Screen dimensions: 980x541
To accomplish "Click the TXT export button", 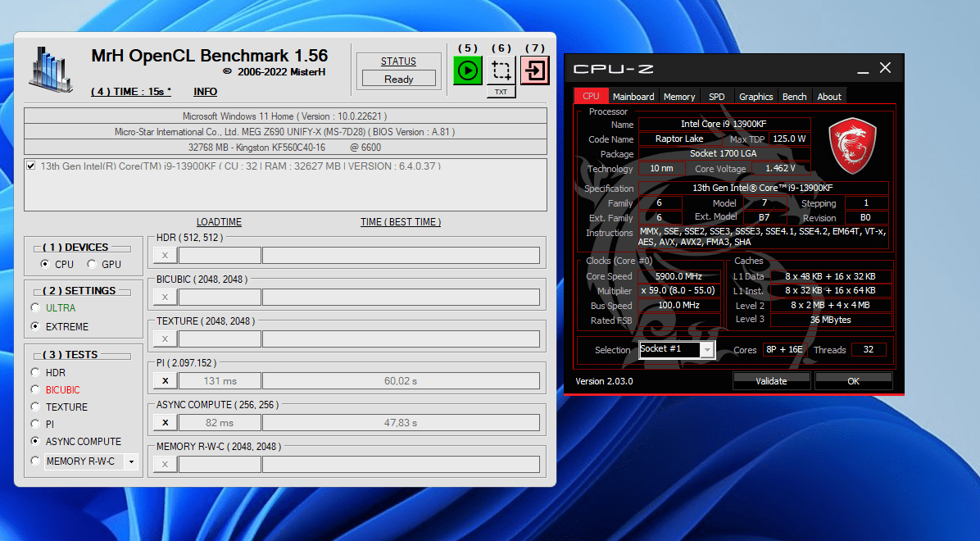I will pos(501,92).
